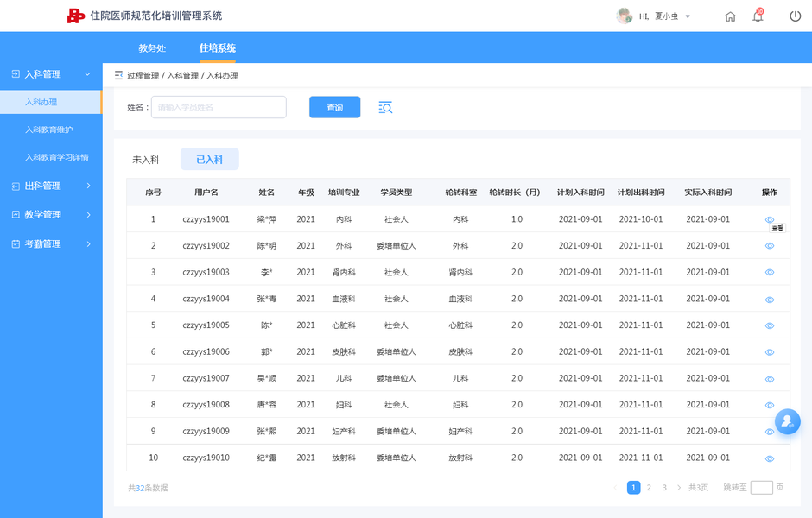Click the red system logo icon
Image resolution: width=812 pixels, height=518 pixels.
(x=76, y=16)
